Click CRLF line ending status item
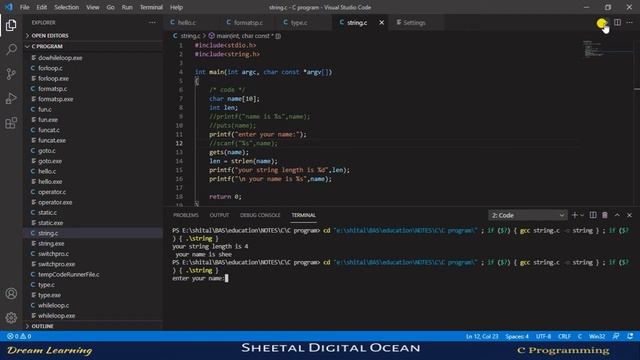640x360 pixels. tap(564, 336)
